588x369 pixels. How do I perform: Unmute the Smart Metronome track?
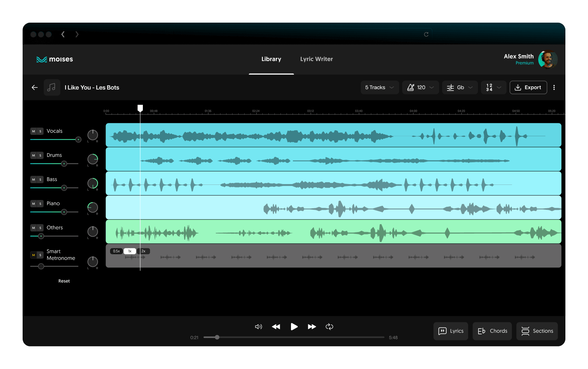coord(34,255)
